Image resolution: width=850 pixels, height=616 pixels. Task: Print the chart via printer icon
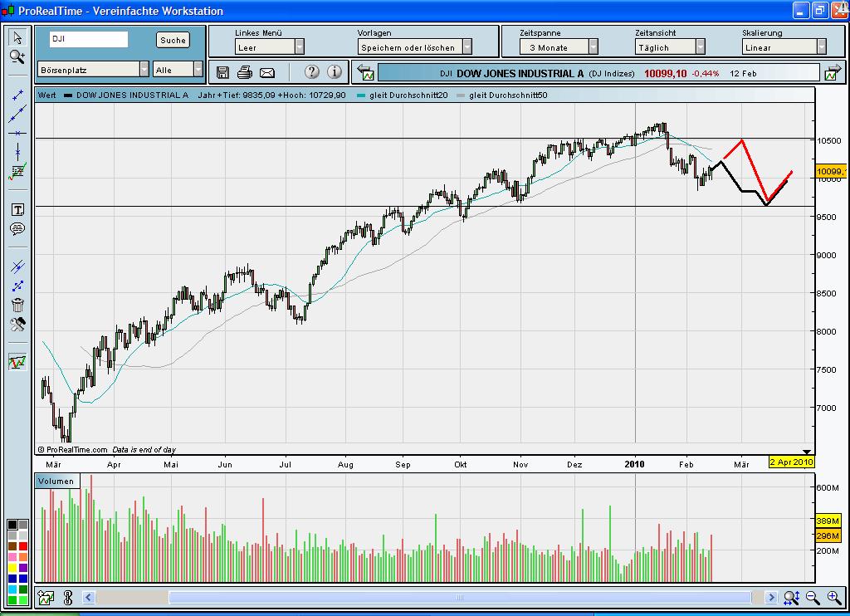245,72
